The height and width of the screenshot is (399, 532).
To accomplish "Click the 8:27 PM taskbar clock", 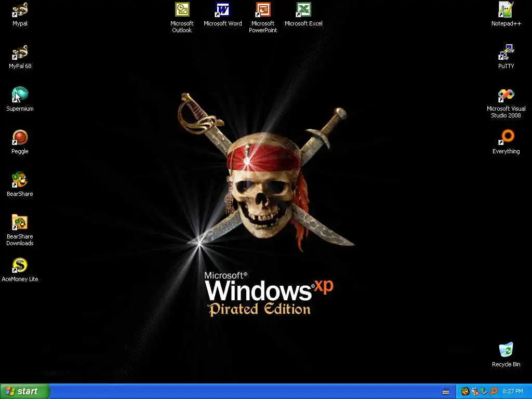I will tap(513, 391).
